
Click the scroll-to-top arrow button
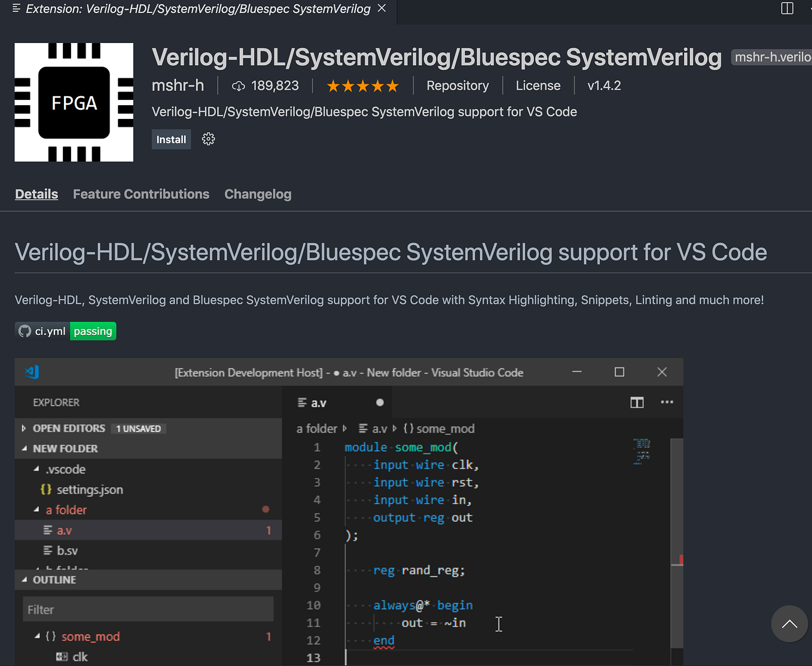[x=789, y=624]
